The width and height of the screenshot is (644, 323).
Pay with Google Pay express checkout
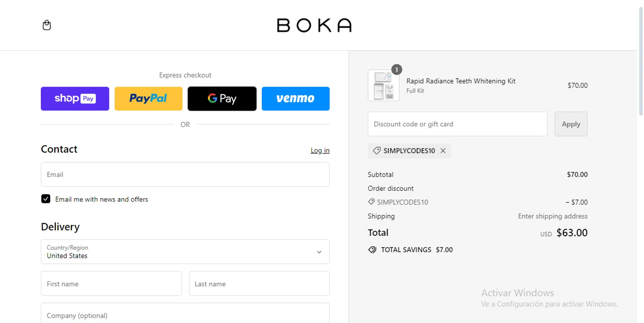(222, 99)
